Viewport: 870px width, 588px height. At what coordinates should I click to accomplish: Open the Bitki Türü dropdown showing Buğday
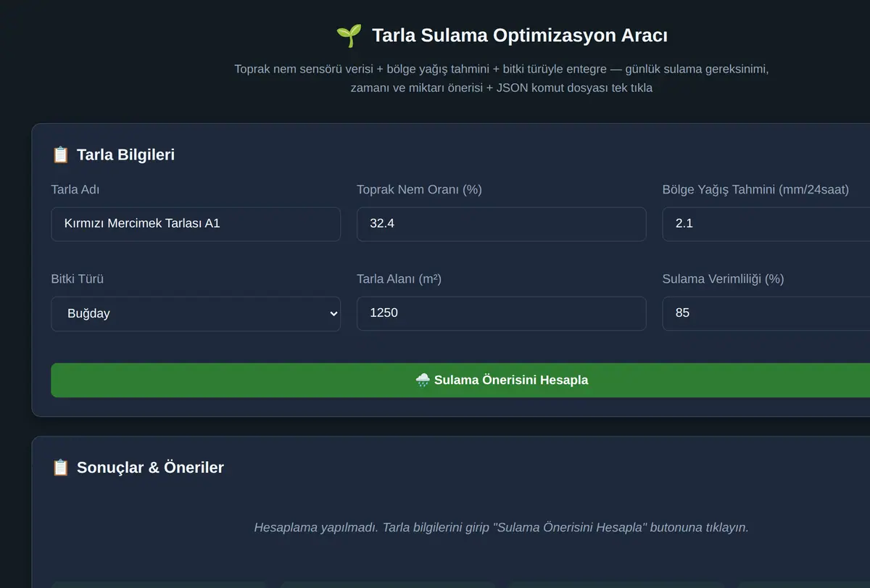pyautogui.click(x=196, y=314)
